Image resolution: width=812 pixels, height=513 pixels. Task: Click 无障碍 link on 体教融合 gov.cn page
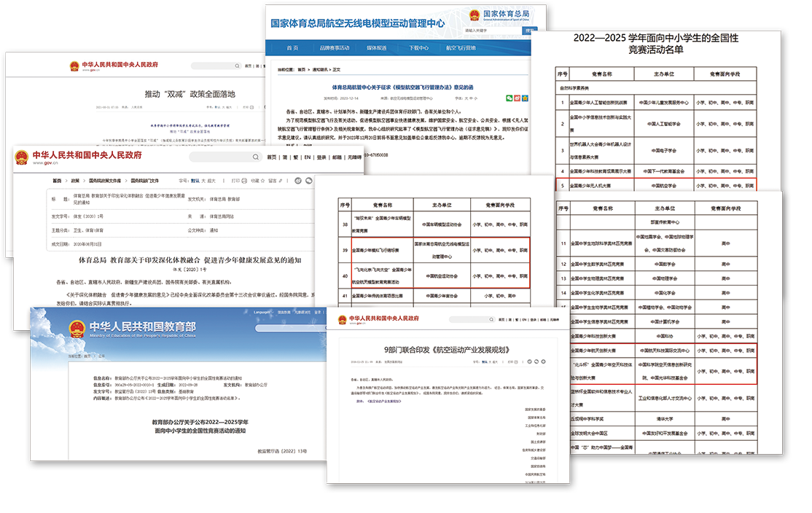pos(354,157)
